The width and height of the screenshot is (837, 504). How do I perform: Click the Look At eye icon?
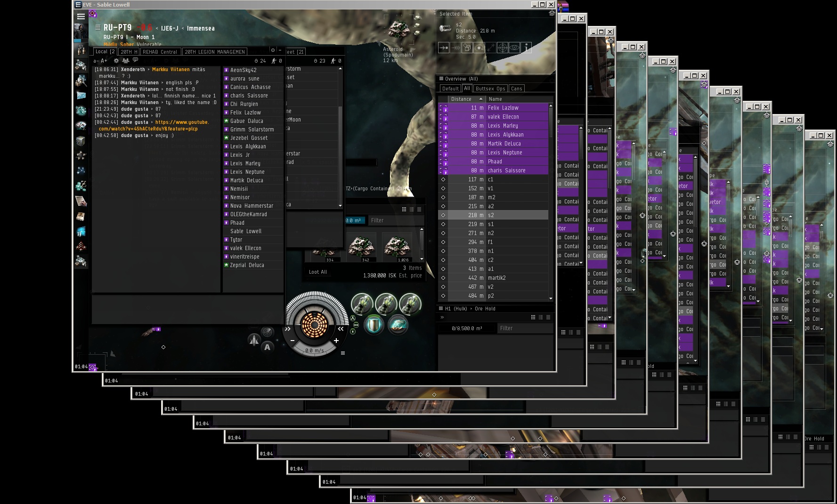(514, 48)
